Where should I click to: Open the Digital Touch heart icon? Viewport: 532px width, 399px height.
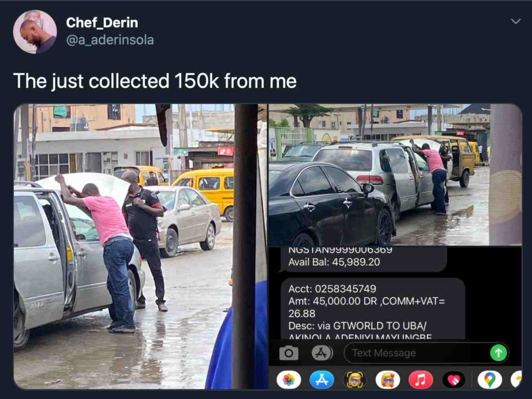point(454,380)
